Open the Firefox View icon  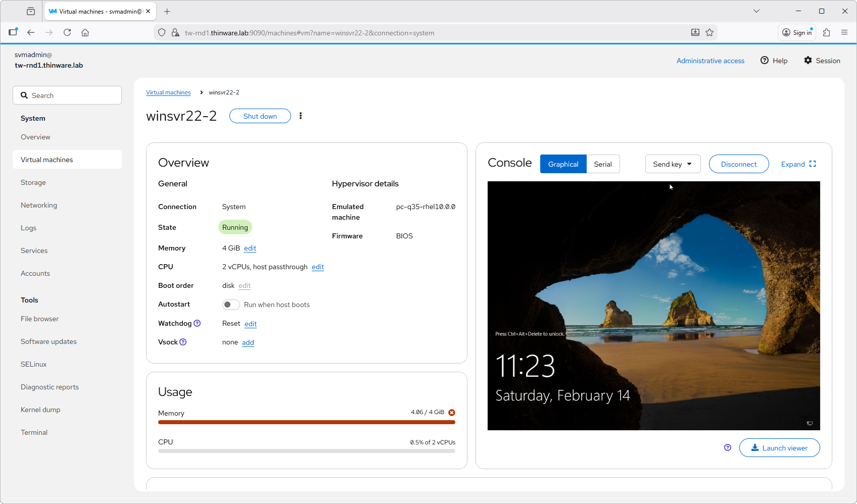[x=31, y=11]
